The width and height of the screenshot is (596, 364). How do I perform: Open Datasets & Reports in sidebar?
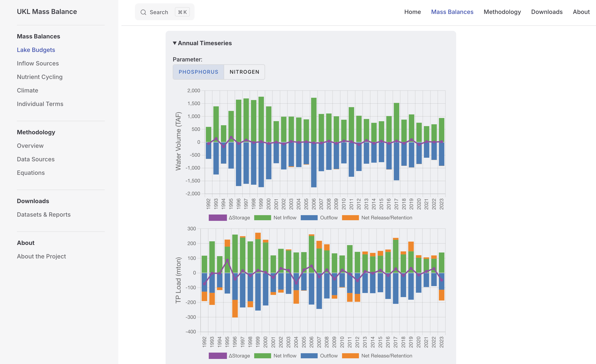pyautogui.click(x=44, y=215)
